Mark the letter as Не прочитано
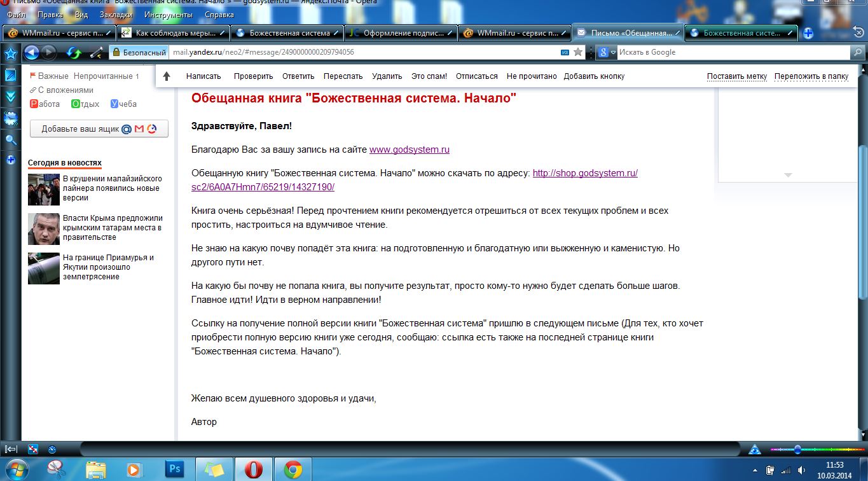 point(532,76)
